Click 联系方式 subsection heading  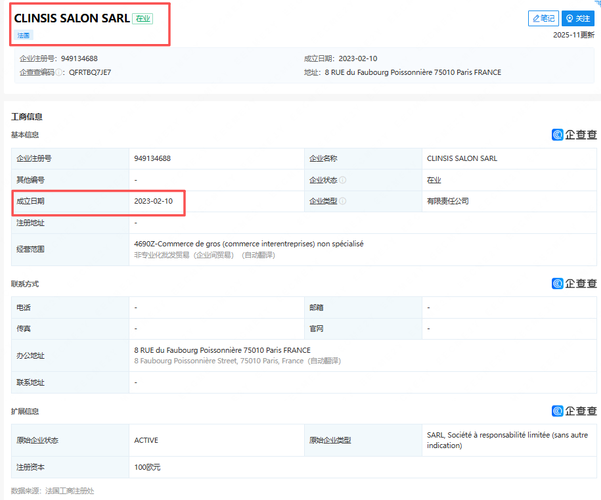tap(25, 284)
